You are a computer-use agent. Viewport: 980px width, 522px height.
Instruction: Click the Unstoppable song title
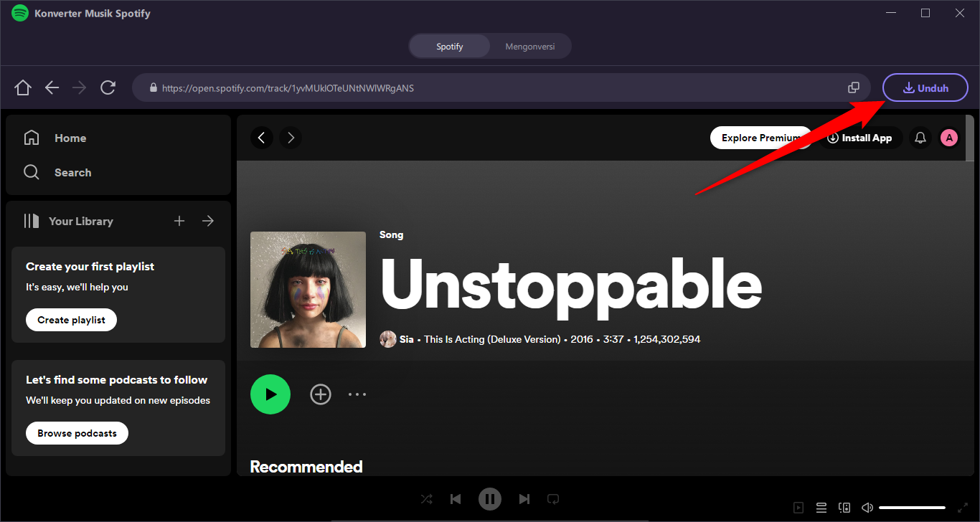click(x=570, y=287)
